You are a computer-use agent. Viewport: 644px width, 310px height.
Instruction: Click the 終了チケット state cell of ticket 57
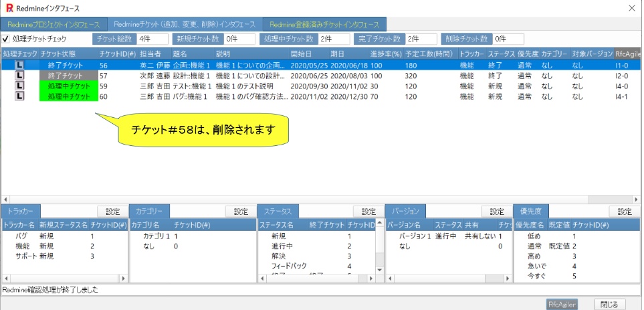coord(69,76)
